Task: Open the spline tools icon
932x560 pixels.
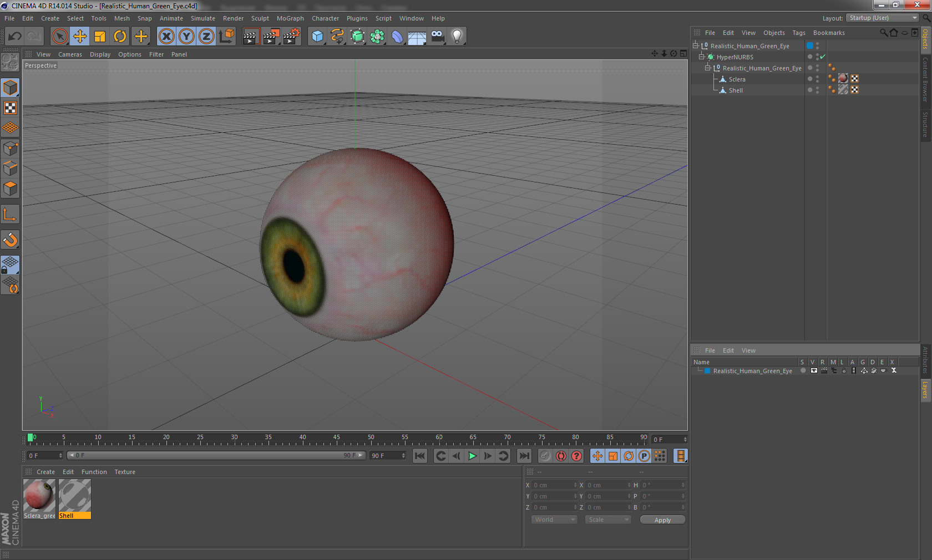Action: (x=337, y=37)
